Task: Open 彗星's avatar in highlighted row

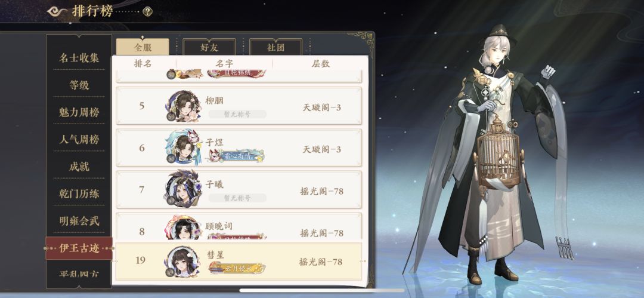Action: (184, 262)
